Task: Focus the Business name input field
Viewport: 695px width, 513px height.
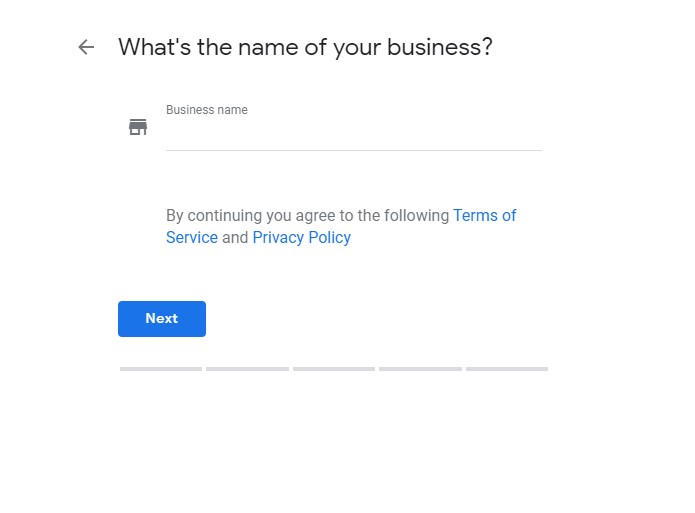Action: pos(353,135)
